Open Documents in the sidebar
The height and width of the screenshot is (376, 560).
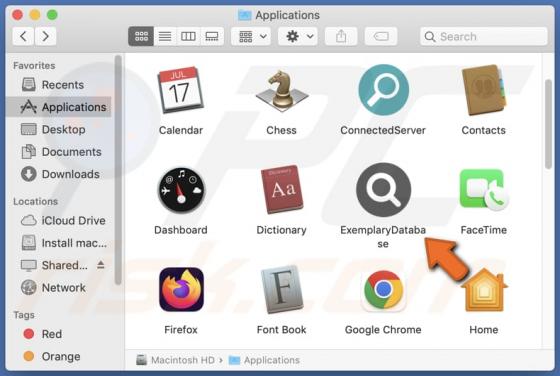pyautogui.click(x=59, y=152)
